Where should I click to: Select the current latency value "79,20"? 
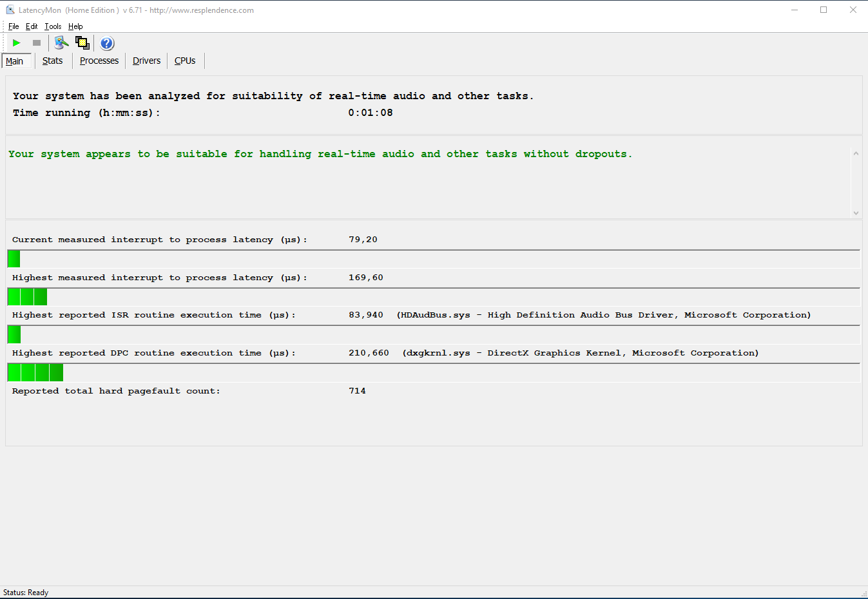click(x=363, y=240)
